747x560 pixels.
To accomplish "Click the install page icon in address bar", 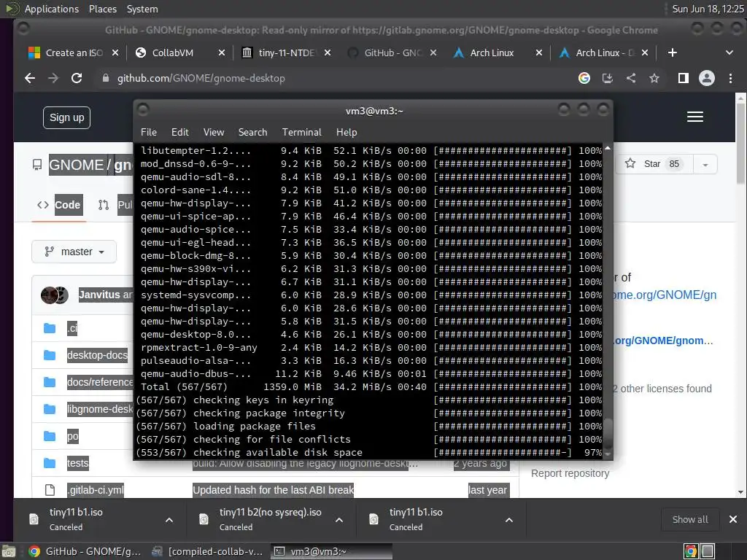I will [608, 78].
